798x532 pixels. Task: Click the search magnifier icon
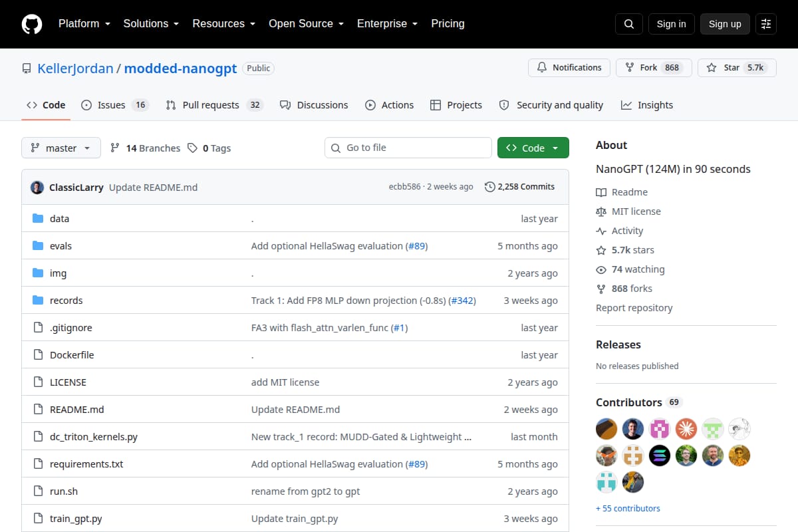point(629,24)
